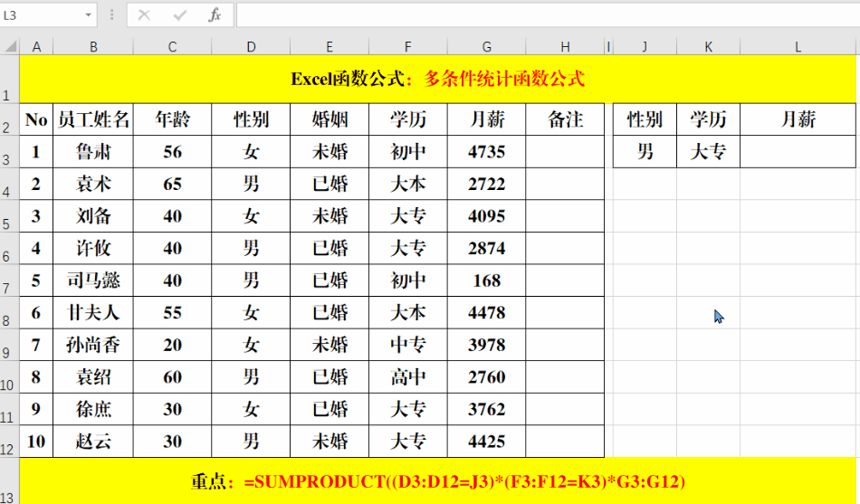Image resolution: width=860 pixels, height=504 pixels.
Task: Click salary cell '168'
Action: [486, 281]
